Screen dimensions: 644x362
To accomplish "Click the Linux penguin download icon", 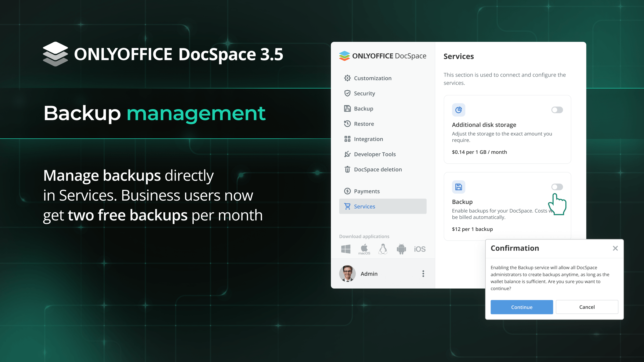I will coord(383,249).
